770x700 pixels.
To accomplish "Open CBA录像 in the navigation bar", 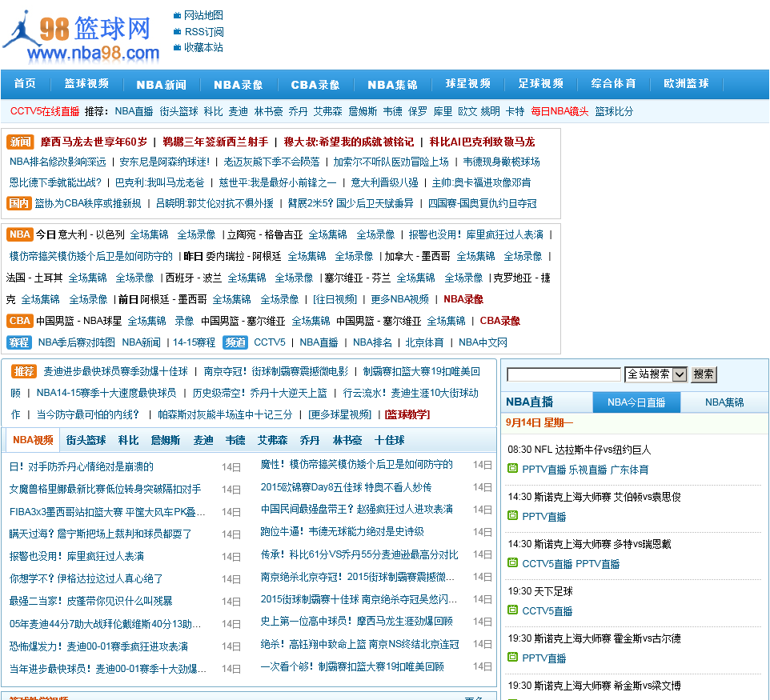I will 315,85.
